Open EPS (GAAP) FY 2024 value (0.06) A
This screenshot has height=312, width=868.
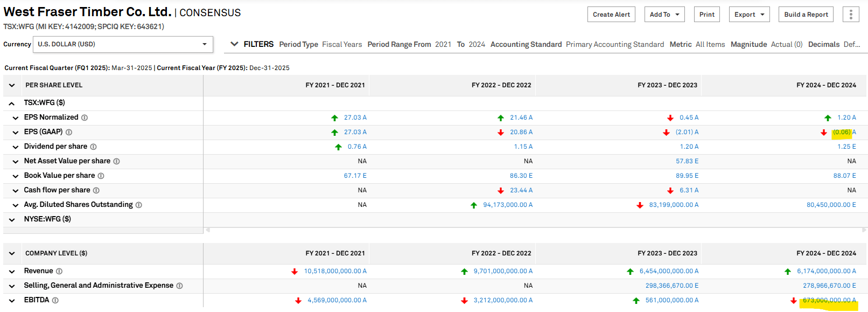[x=844, y=132]
